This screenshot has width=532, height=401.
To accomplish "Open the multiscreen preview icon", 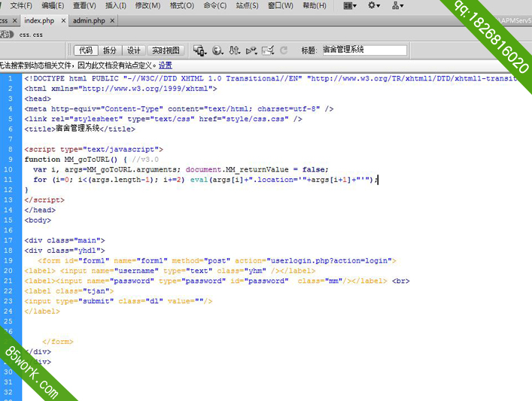I will click(200, 50).
